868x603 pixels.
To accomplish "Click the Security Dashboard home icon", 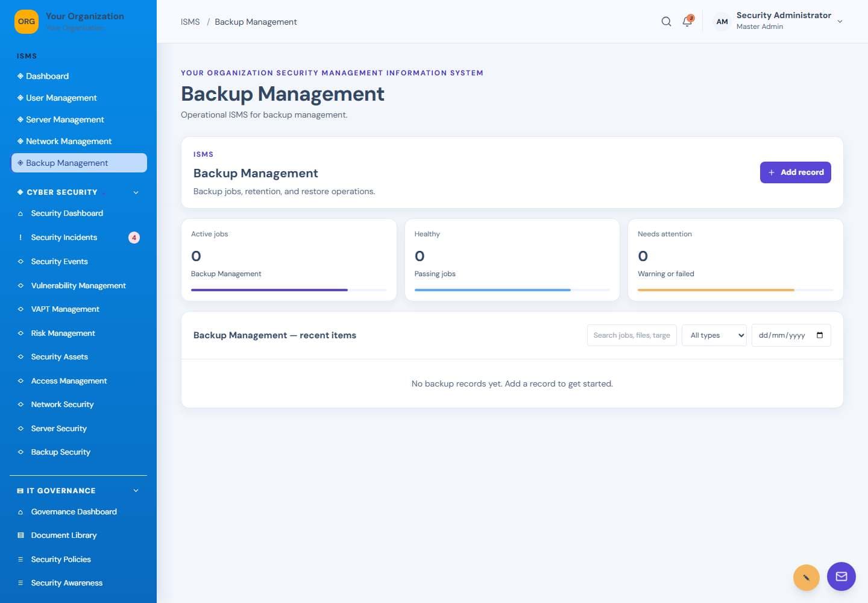I will tap(20, 213).
